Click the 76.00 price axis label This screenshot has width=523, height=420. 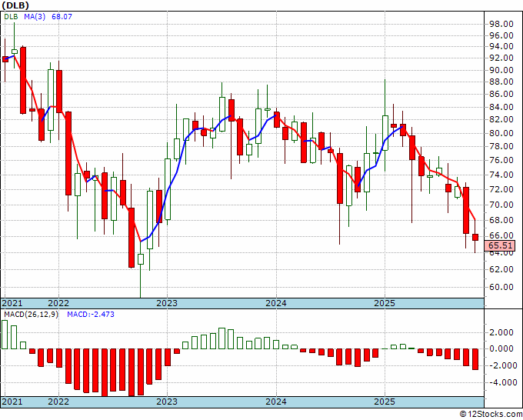point(501,160)
